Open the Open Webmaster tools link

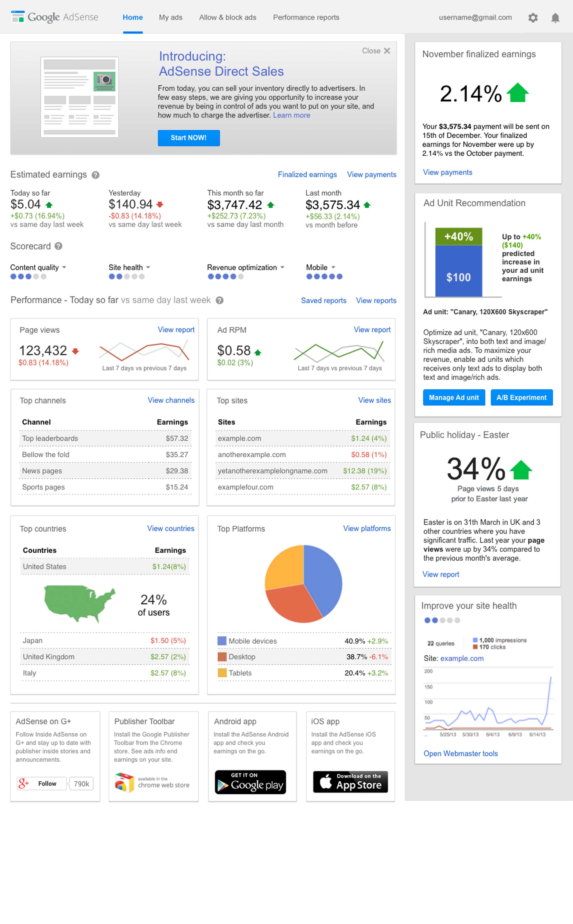pos(461,753)
